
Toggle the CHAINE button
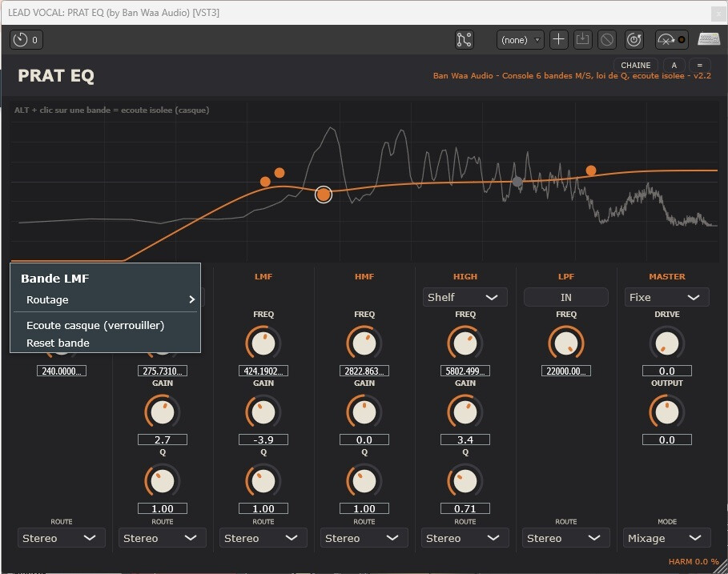[636, 66]
